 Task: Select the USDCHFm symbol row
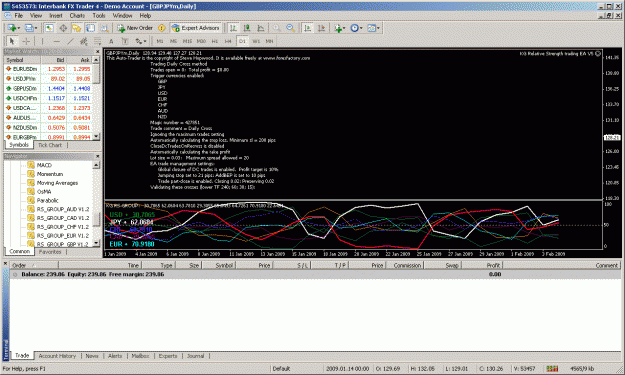[48, 98]
